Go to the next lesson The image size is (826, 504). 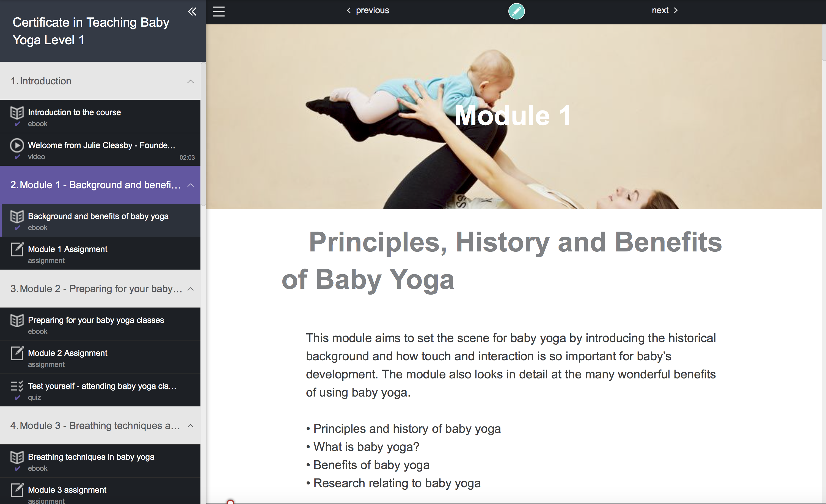[x=665, y=10]
